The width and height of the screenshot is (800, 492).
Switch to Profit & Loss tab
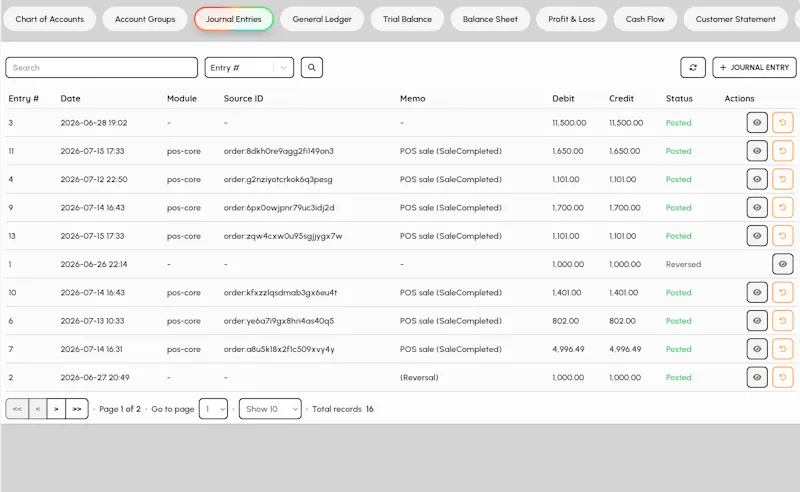pyautogui.click(x=571, y=19)
